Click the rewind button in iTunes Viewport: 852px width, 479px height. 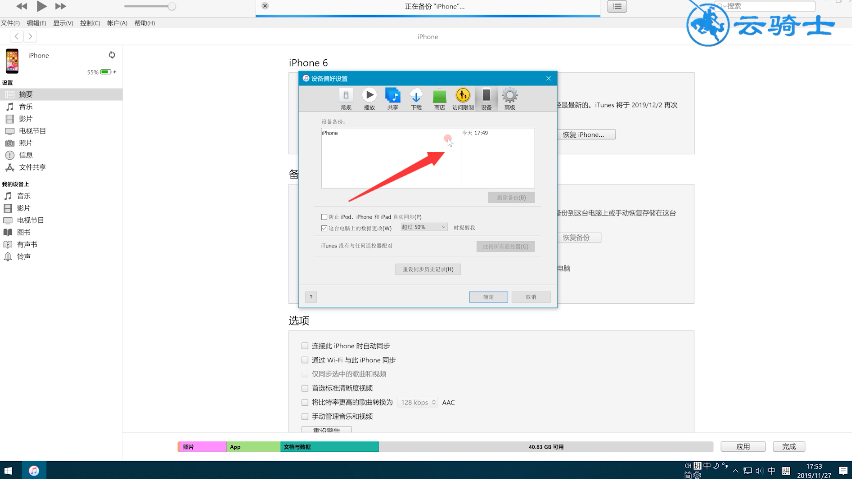coord(22,7)
